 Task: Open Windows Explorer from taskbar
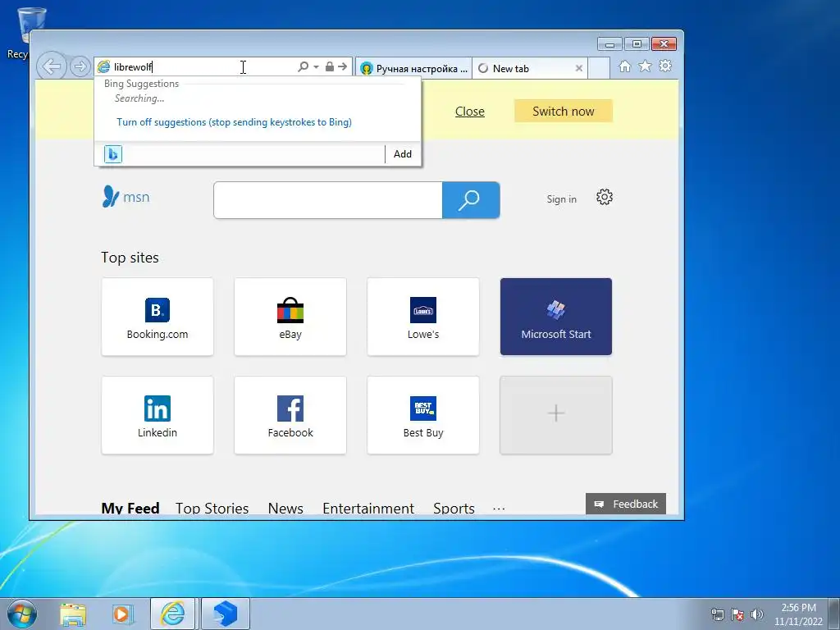(73, 614)
